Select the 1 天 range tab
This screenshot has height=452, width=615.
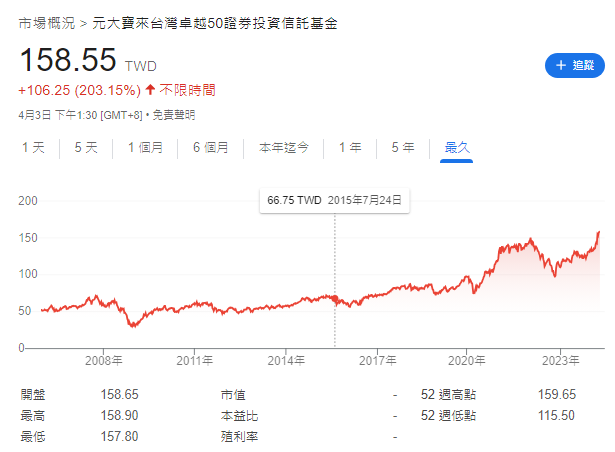click(33, 148)
